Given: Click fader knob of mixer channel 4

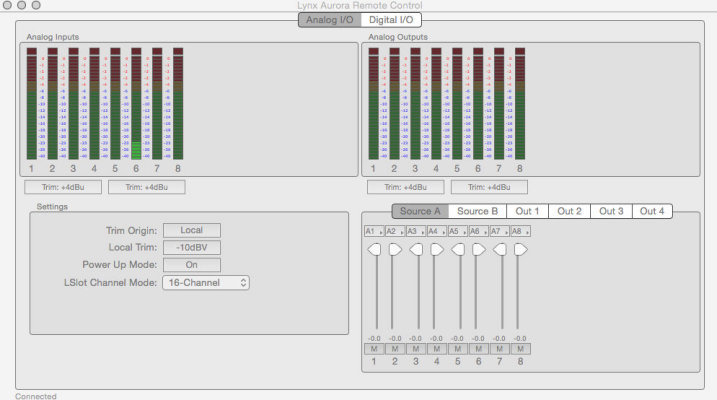Looking at the screenshot, I should point(437,250).
